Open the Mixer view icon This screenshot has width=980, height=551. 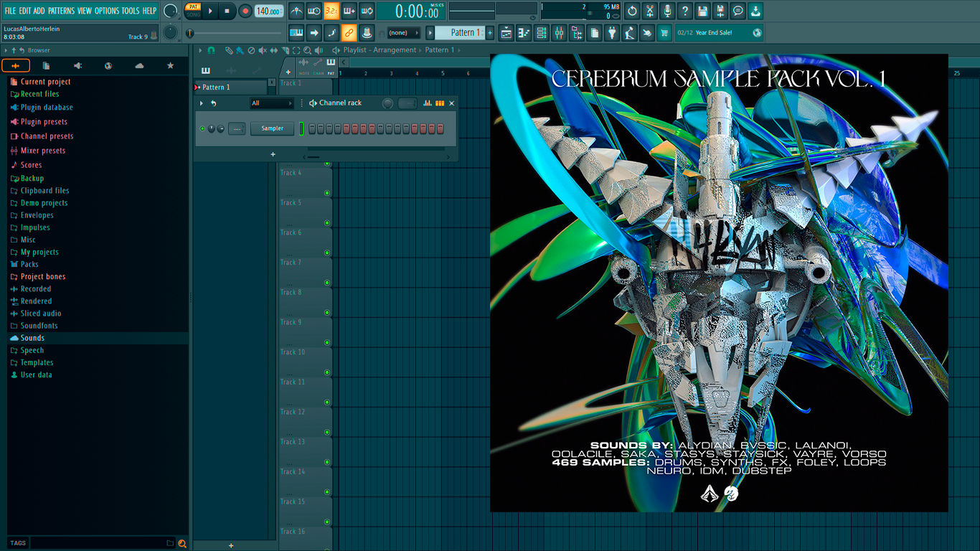(x=559, y=32)
